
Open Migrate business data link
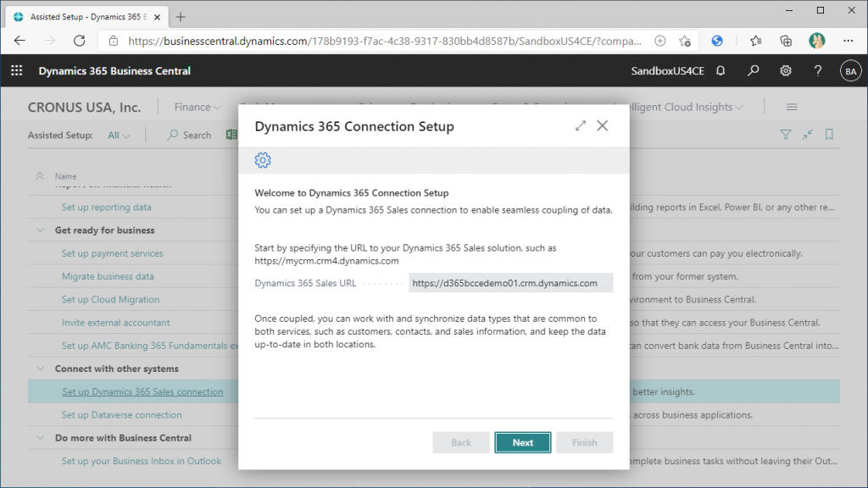click(108, 276)
